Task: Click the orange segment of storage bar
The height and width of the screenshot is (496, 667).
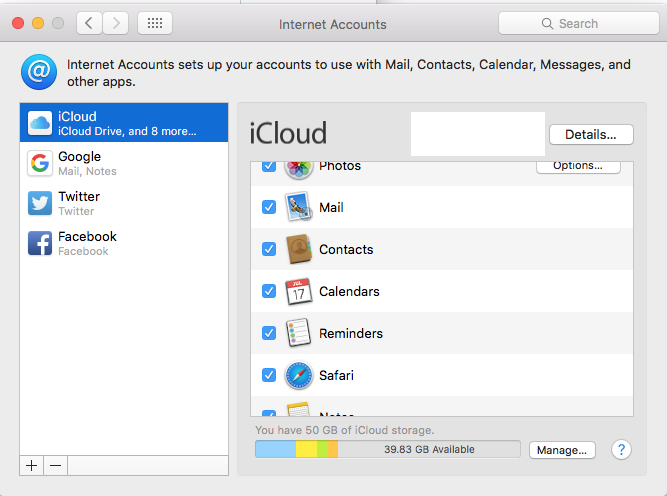Action: click(333, 449)
